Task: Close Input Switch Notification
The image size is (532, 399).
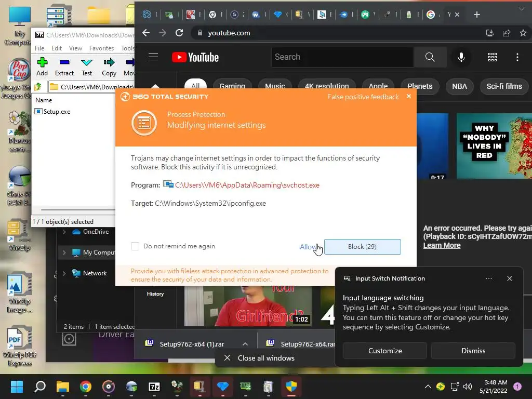Action: (510, 278)
